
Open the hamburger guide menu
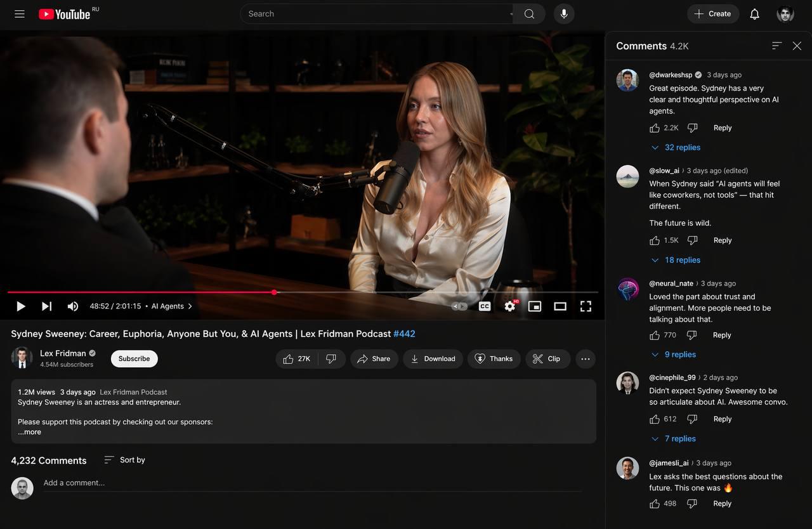pyautogui.click(x=20, y=14)
